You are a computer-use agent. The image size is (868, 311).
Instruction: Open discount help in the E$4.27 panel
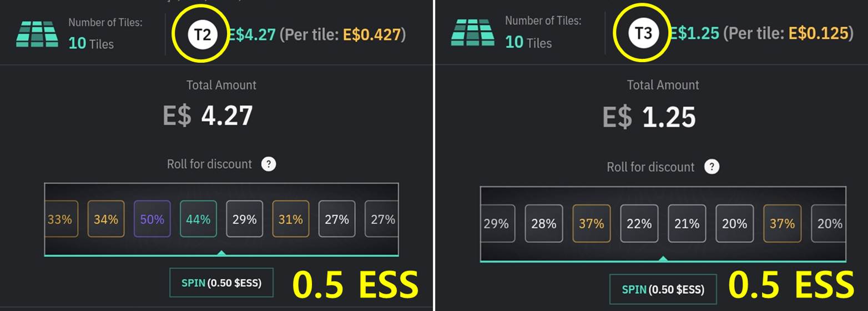pyautogui.click(x=269, y=164)
